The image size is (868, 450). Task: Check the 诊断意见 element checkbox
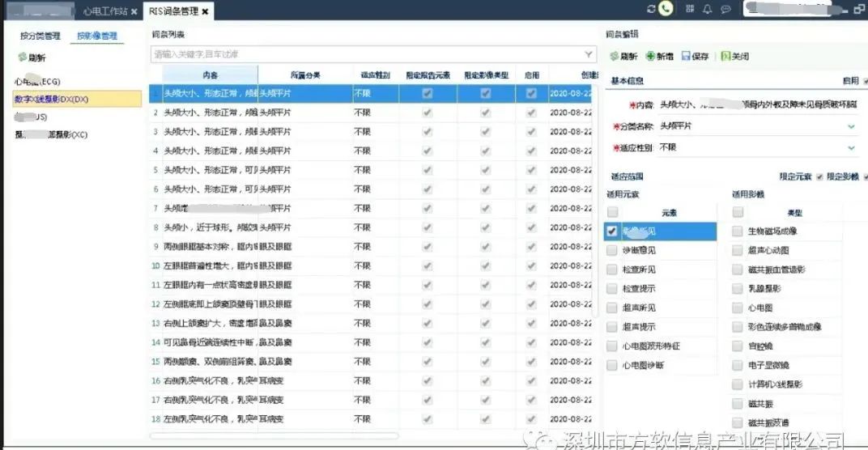tap(612, 251)
